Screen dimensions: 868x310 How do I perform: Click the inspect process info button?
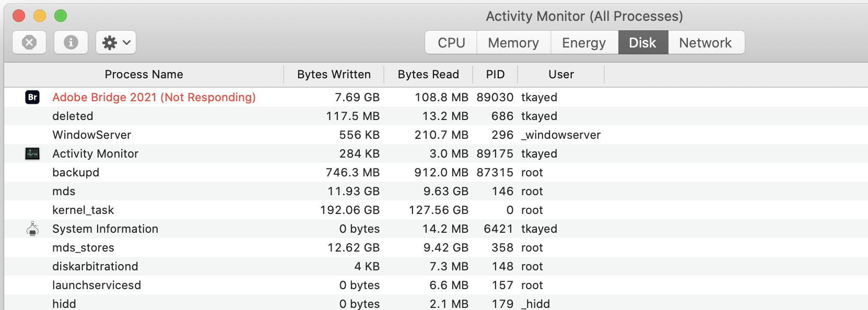point(71,42)
